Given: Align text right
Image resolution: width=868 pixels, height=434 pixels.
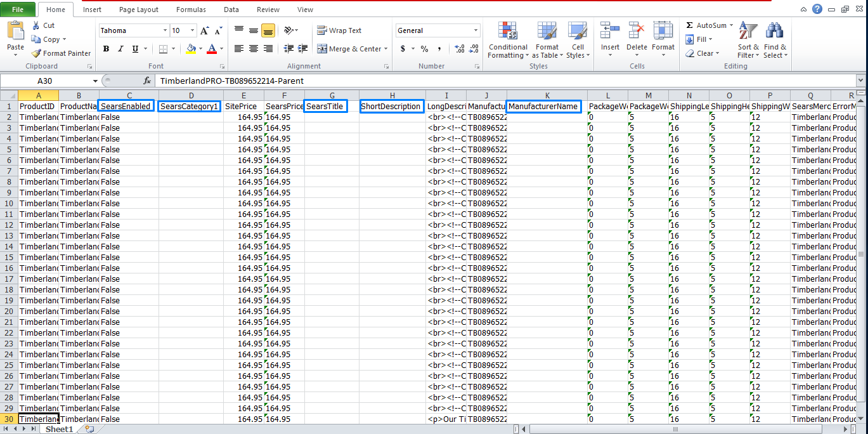Looking at the screenshot, I should tap(268, 49).
